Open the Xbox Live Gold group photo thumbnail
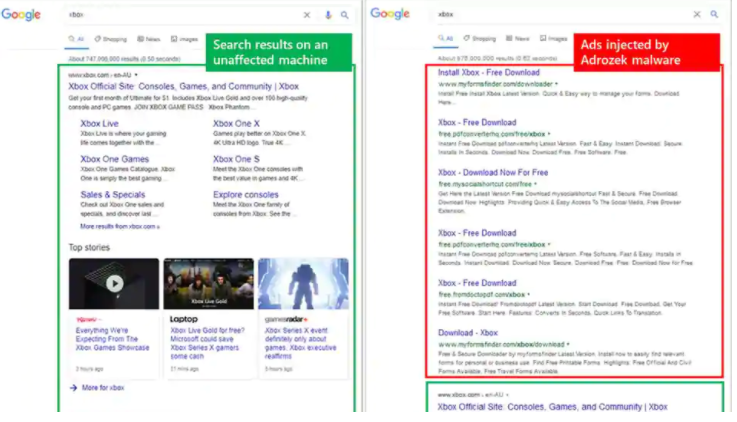This screenshot has width=737, height=422. click(x=209, y=283)
